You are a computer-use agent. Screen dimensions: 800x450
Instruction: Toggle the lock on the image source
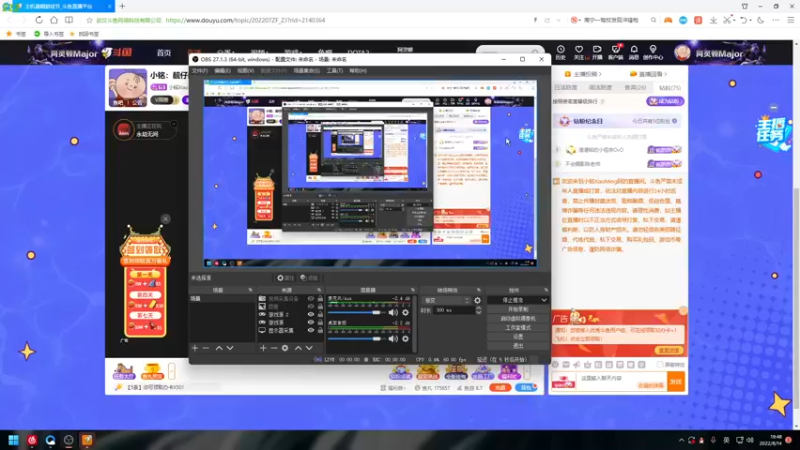coord(320,307)
